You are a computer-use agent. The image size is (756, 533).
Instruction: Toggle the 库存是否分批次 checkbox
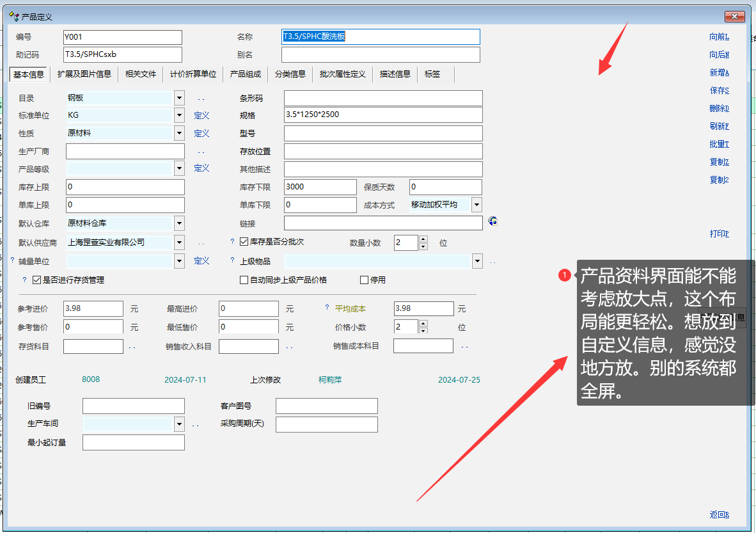(244, 242)
